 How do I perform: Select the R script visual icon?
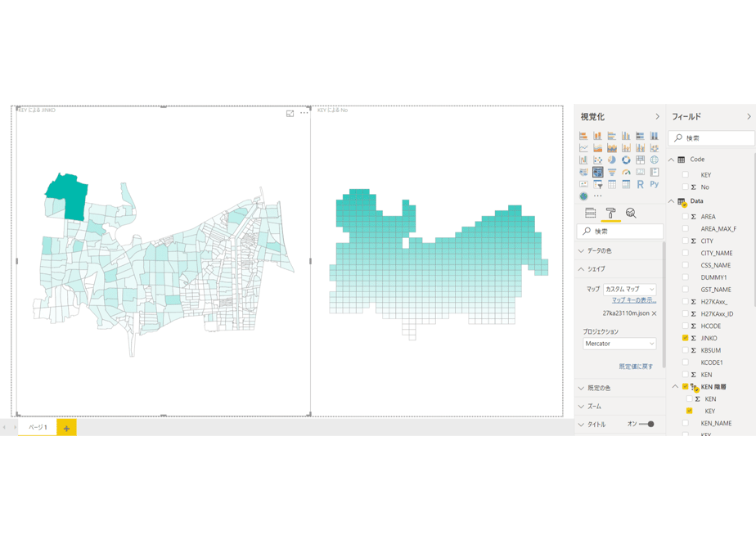click(x=640, y=184)
